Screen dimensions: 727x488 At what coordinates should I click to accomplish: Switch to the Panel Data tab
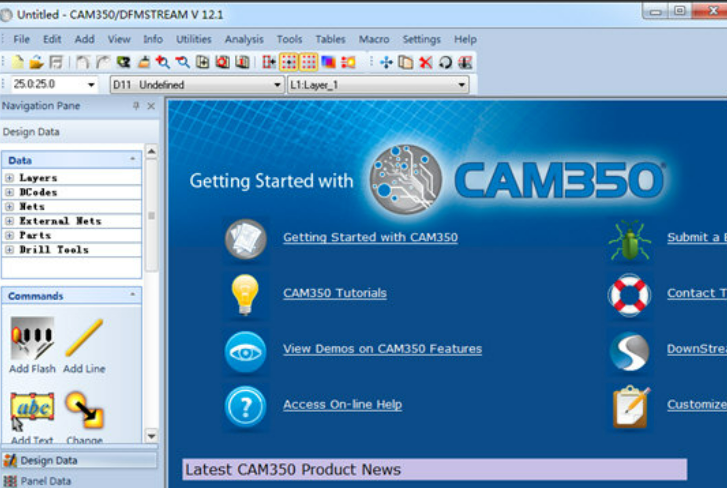pyautogui.click(x=79, y=481)
